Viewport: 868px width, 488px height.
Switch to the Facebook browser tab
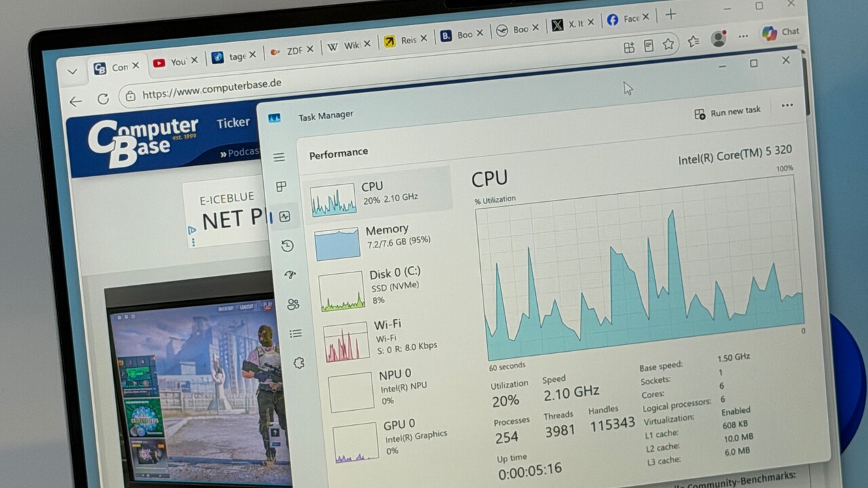[628, 19]
